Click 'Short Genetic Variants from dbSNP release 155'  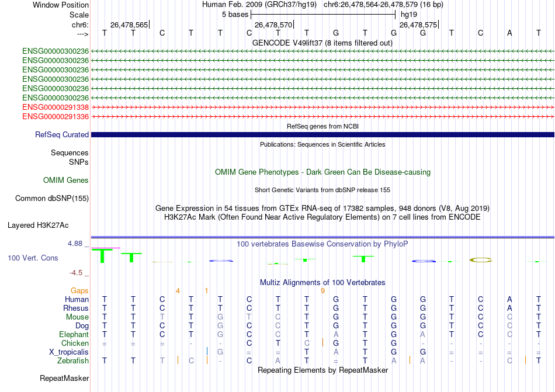pyautogui.click(x=322, y=190)
